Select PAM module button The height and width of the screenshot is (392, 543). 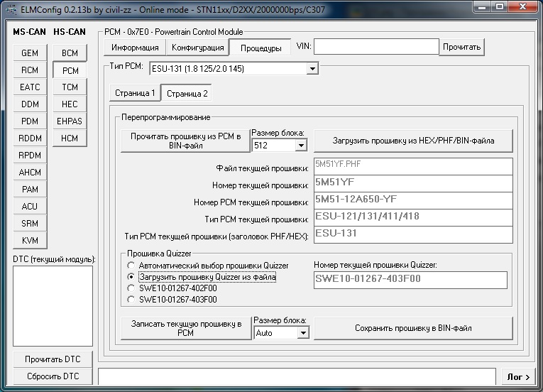30,189
